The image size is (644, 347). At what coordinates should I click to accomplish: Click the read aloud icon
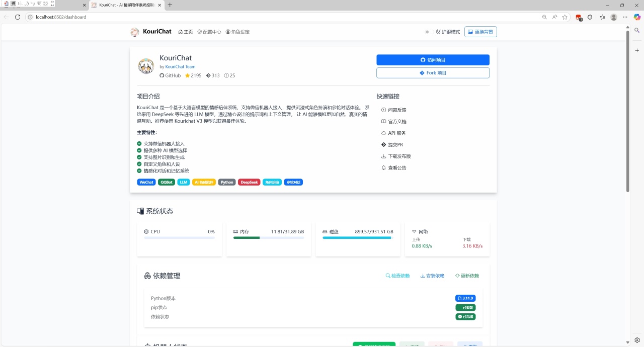point(554,17)
